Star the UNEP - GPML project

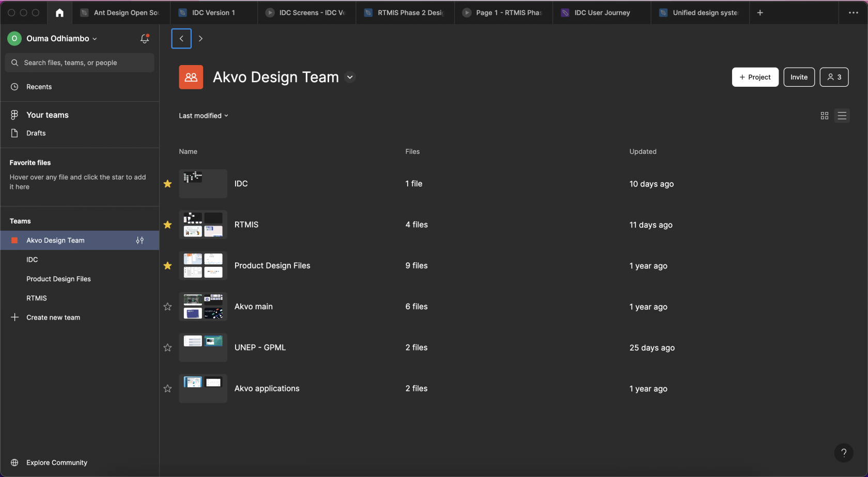pos(167,347)
